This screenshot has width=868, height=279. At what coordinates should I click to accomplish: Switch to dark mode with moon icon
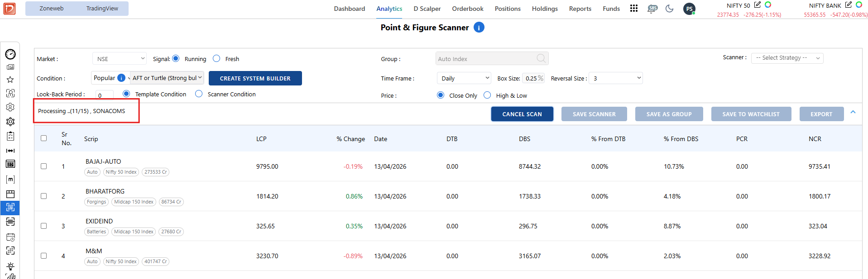point(669,9)
